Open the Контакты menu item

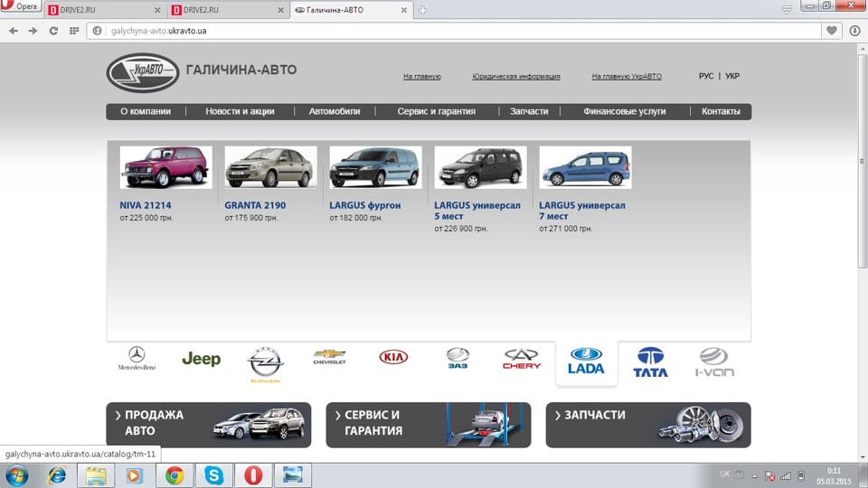coord(721,111)
